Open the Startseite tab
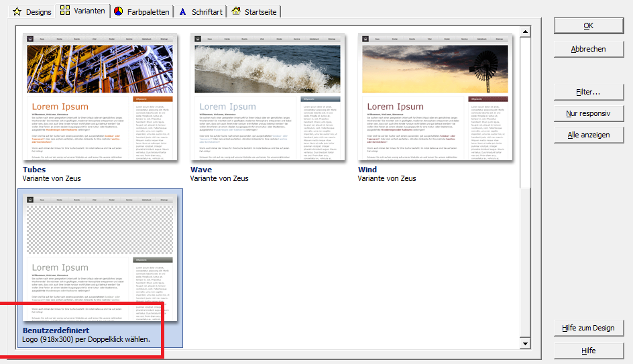Image resolution: width=633 pixels, height=364 pixels. coord(253,11)
